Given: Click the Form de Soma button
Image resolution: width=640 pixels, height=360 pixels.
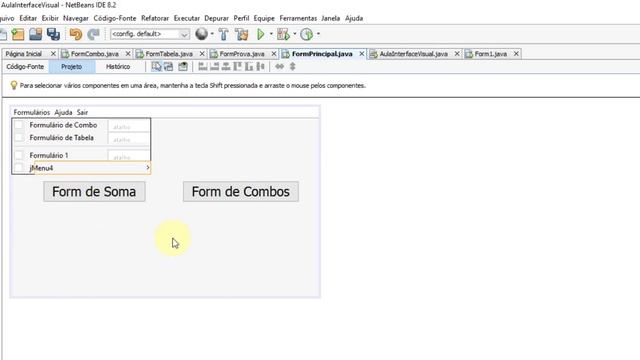Looking at the screenshot, I should pos(94,191).
